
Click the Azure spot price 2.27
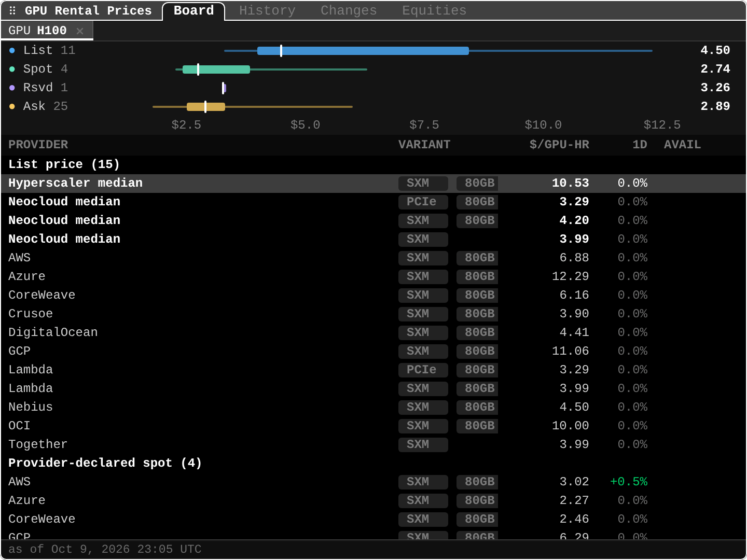pyautogui.click(x=574, y=500)
